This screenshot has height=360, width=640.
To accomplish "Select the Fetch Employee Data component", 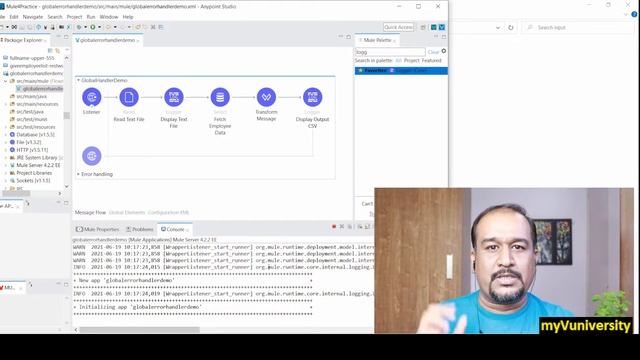I will (x=220, y=97).
